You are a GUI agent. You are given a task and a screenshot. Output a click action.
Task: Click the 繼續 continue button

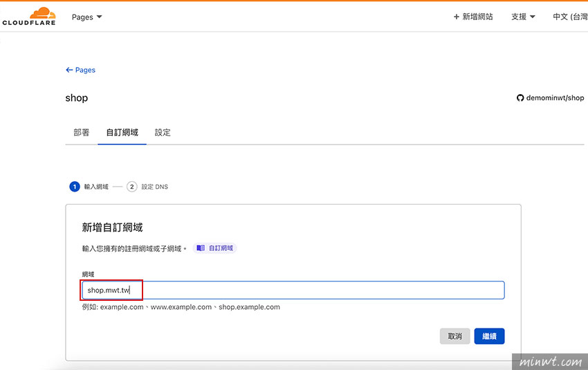click(x=489, y=336)
